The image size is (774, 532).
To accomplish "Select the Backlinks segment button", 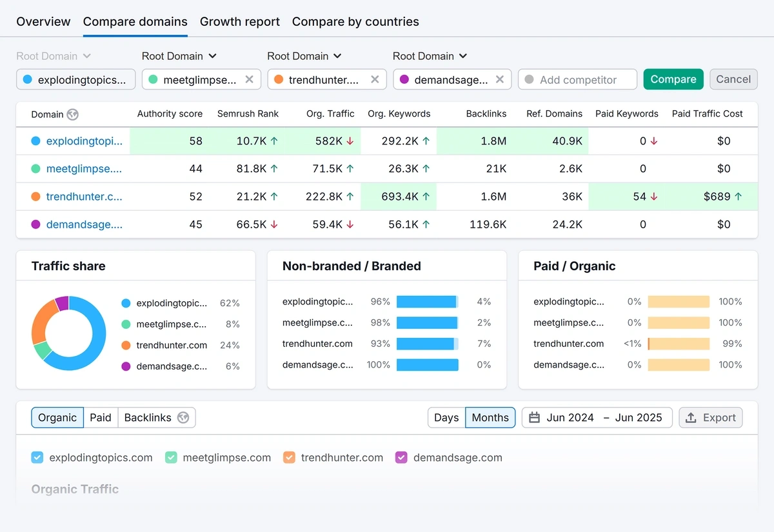I will (156, 417).
